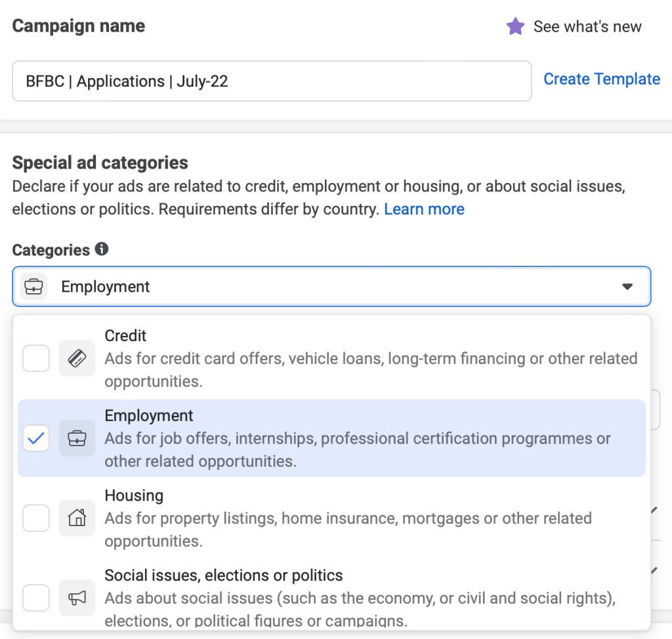Click the Categories info icon

click(101, 249)
